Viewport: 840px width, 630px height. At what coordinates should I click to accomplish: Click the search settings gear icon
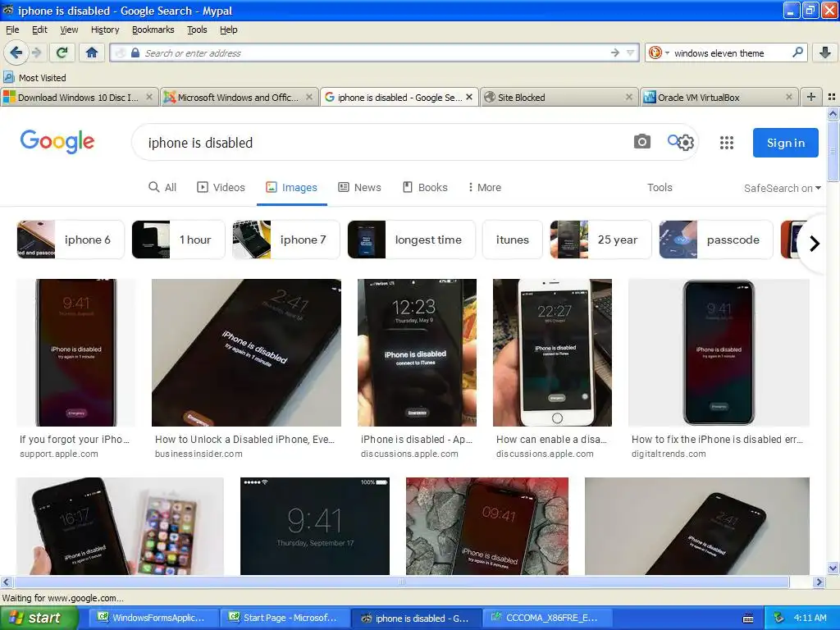[x=686, y=143]
